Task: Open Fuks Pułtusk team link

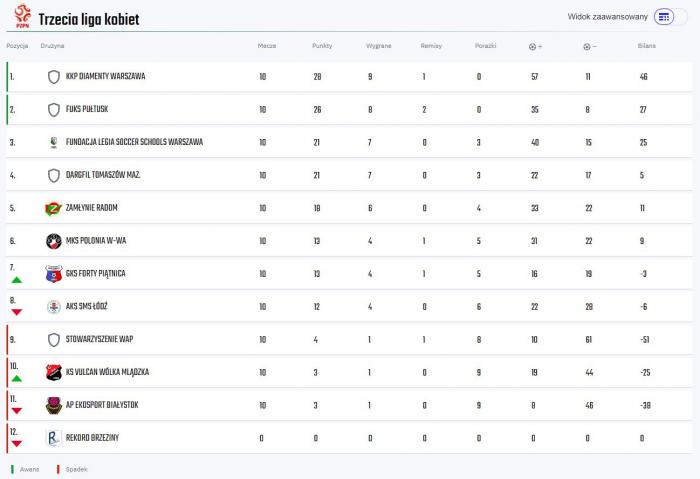Action: pos(87,109)
